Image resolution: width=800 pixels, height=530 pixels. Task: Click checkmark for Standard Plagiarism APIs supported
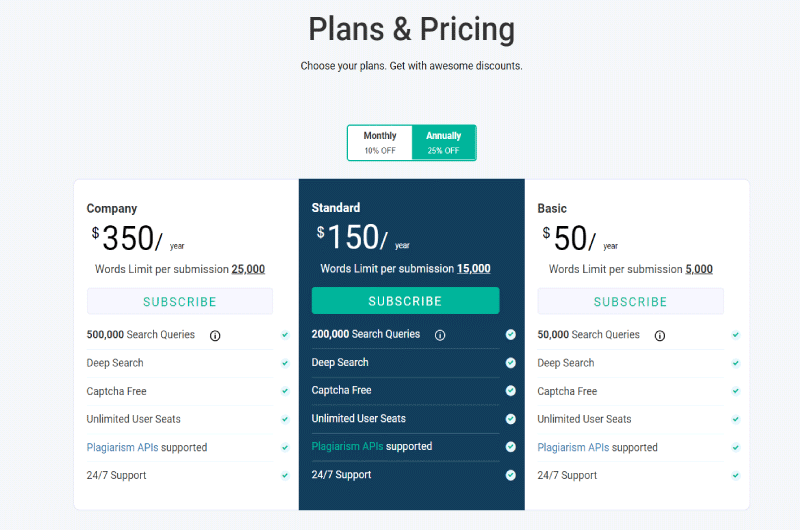(x=510, y=447)
